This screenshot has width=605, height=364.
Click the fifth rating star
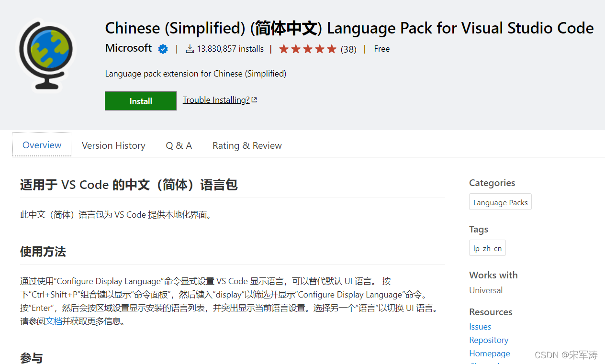point(332,48)
